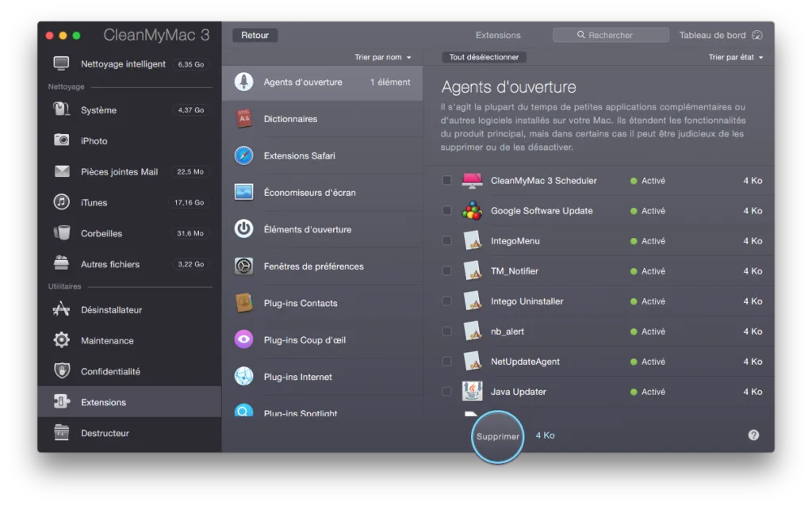Click the Java Updater coffee cup icon
Viewport: 812px width, 506px height.
click(x=472, y=392)
